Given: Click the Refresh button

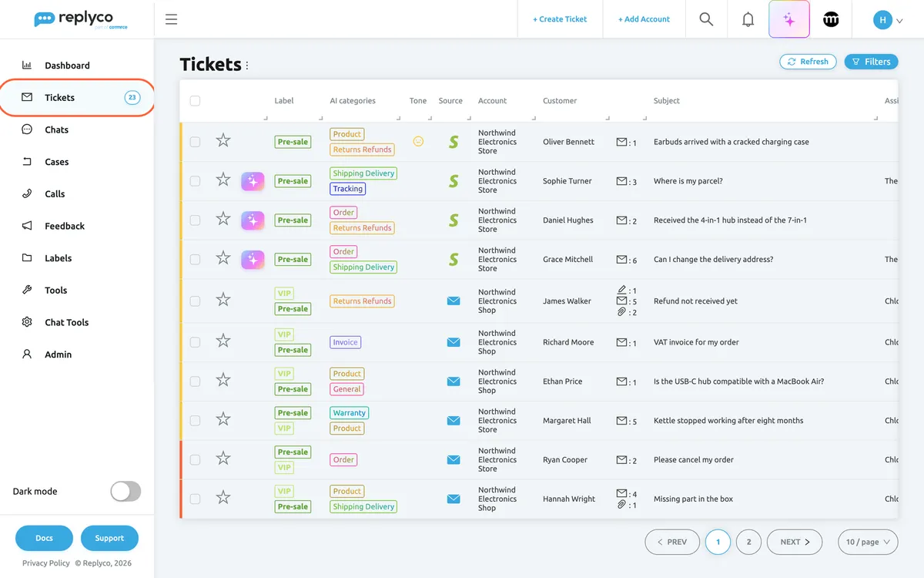Looking at the screenshot, I should (808, 62).
